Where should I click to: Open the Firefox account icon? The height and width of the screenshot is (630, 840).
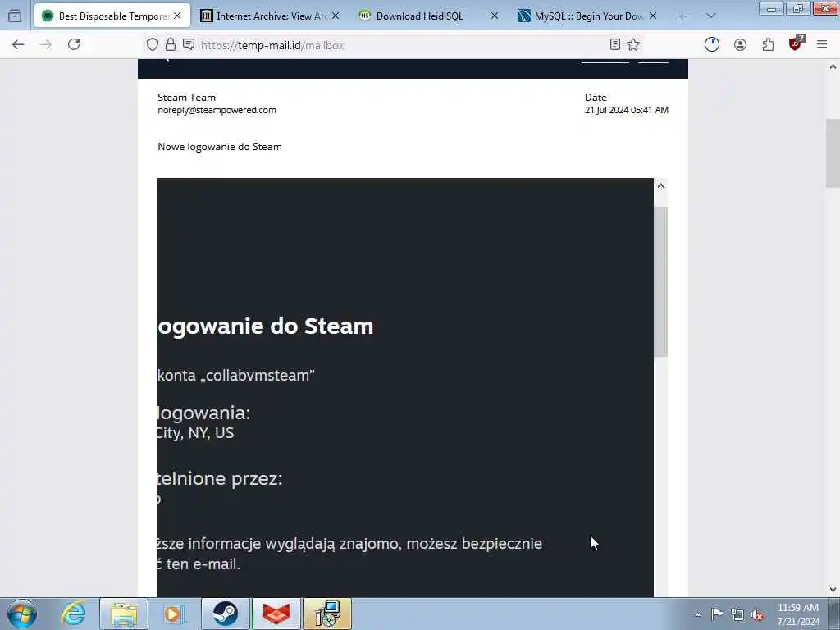[741, 45]
